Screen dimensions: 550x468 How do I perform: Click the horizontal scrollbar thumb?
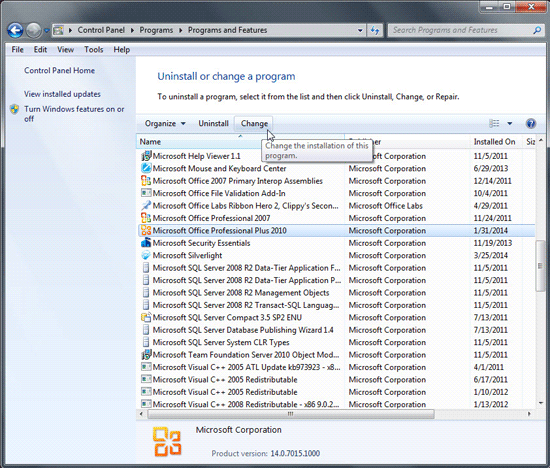291,414
